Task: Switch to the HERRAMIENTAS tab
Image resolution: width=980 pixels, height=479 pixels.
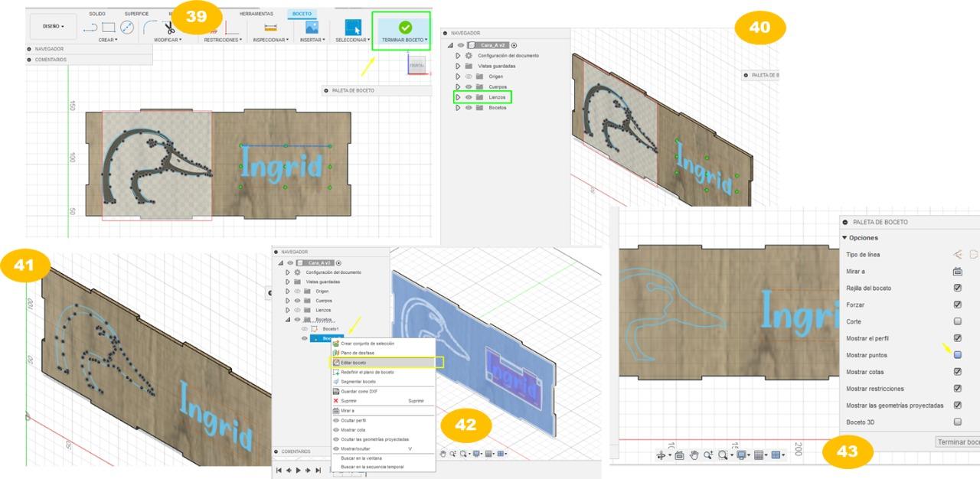Action: (x=256, y=14)
